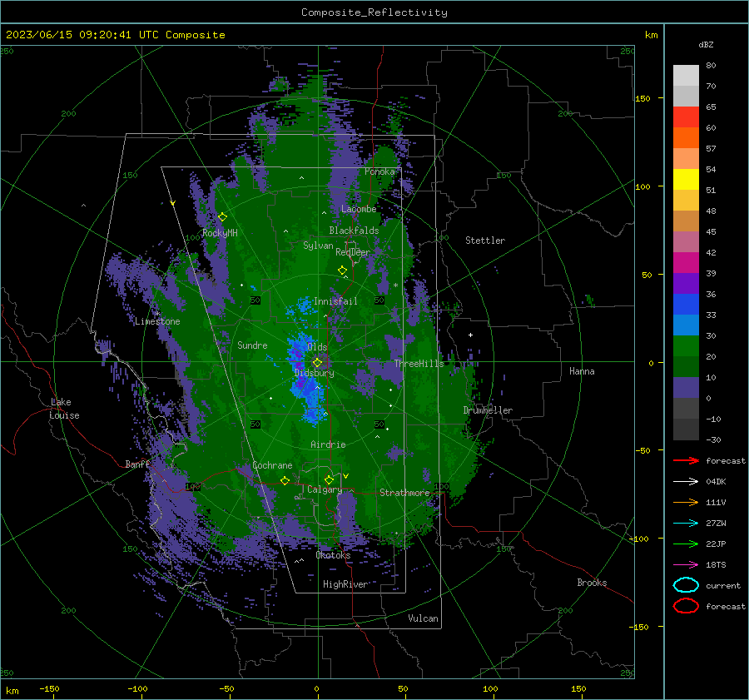This screenshot has height=700, width=749.
Task: Click the -150 tick on bottom axis
Action: point(49,688)
